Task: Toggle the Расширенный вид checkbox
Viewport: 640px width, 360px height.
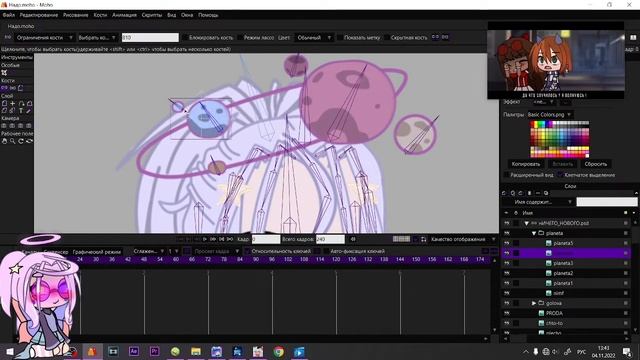Action: tap(506, 175)
